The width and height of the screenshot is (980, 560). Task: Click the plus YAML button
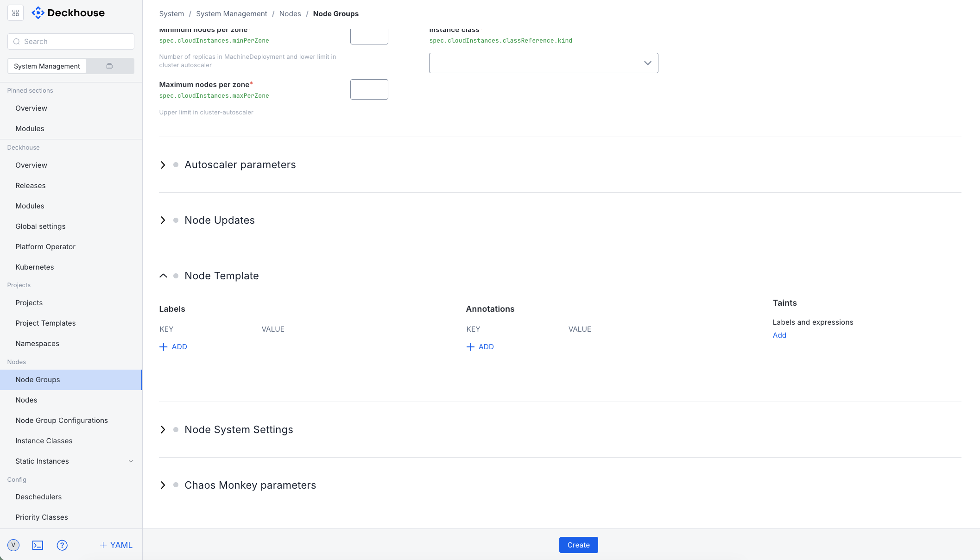(116, 545)
